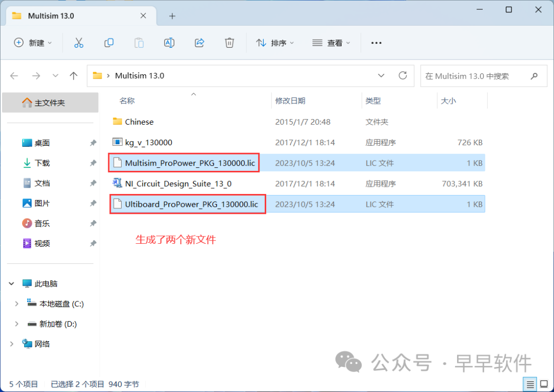This screenshot has width=554, height=392.
Task: Open 桌面 (Desktop) in sidebar
Action: (x=42, y=143)
